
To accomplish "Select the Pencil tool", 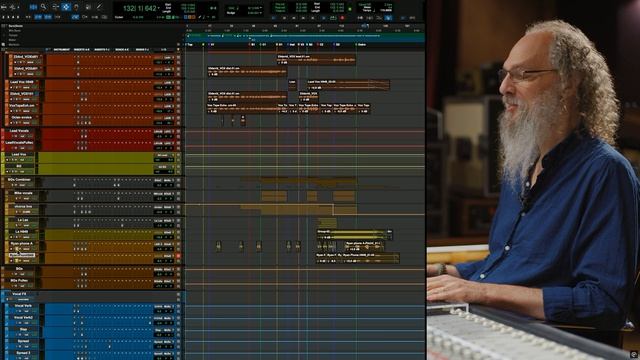I will [x=99, y=7].
